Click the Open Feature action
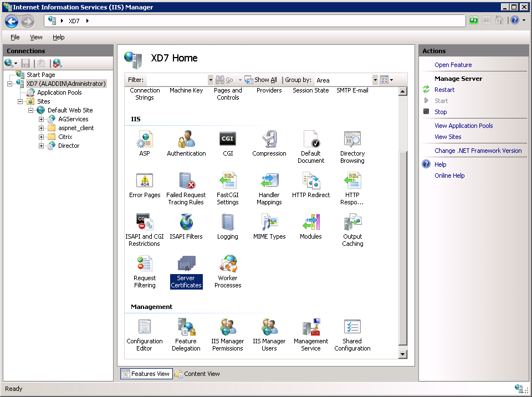Screen dimensions: 532x397 pos(453,65)
